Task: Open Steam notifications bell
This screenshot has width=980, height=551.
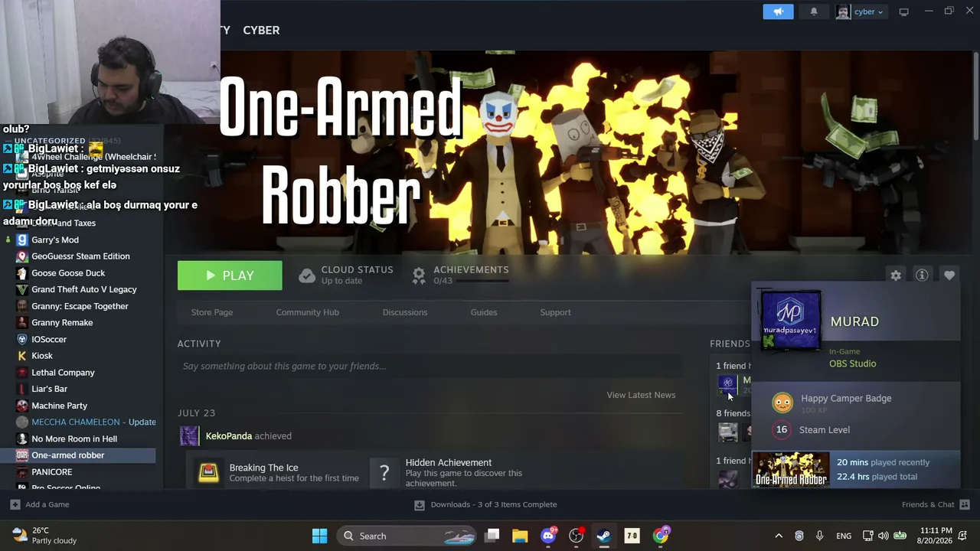Action: (x=814, y=11)
